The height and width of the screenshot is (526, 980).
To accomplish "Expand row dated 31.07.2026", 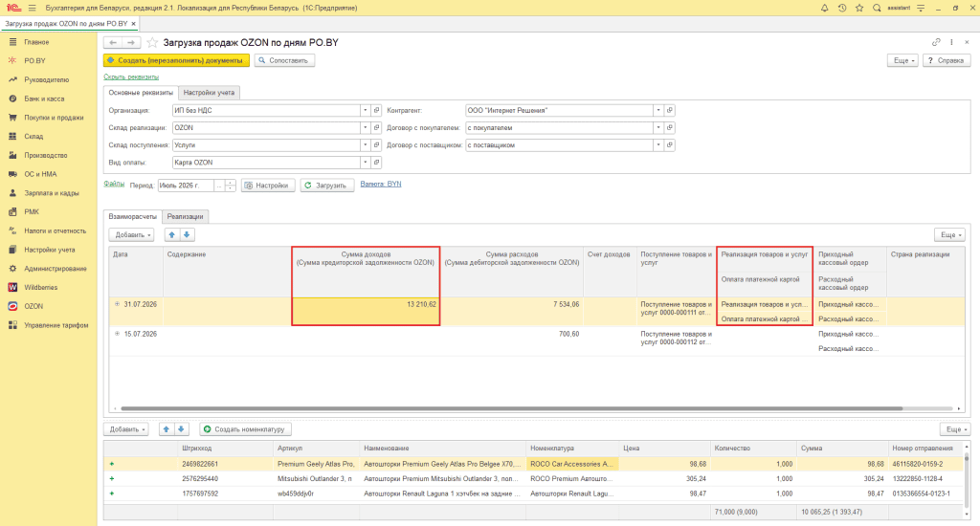I will pyautogui.click(x=117, y=304).
